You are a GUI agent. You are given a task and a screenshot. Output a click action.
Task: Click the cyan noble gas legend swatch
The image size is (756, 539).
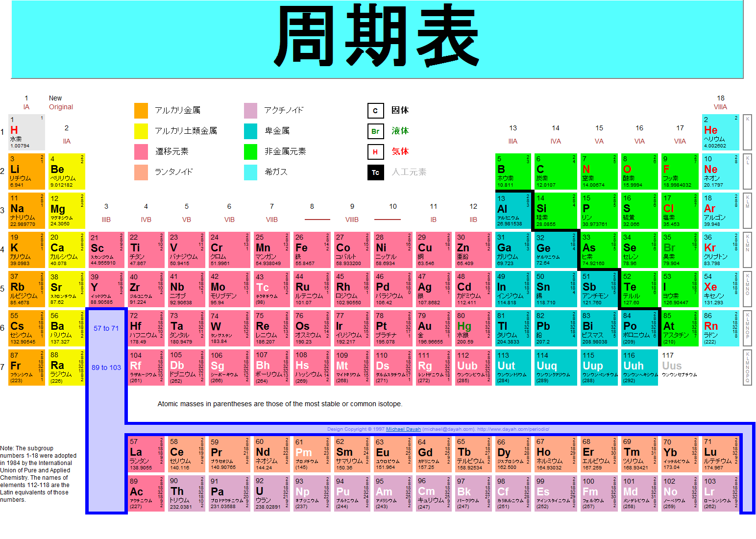(251, 172)
